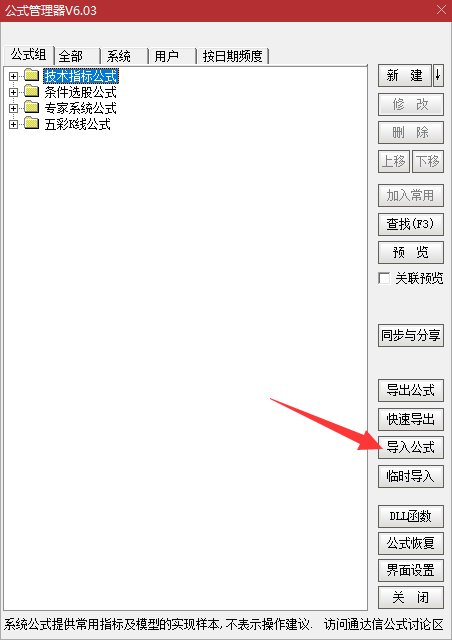Viewport: 452px width, 640px height.
Task: Open 查找(F3) search button
Action: point(411,224)
